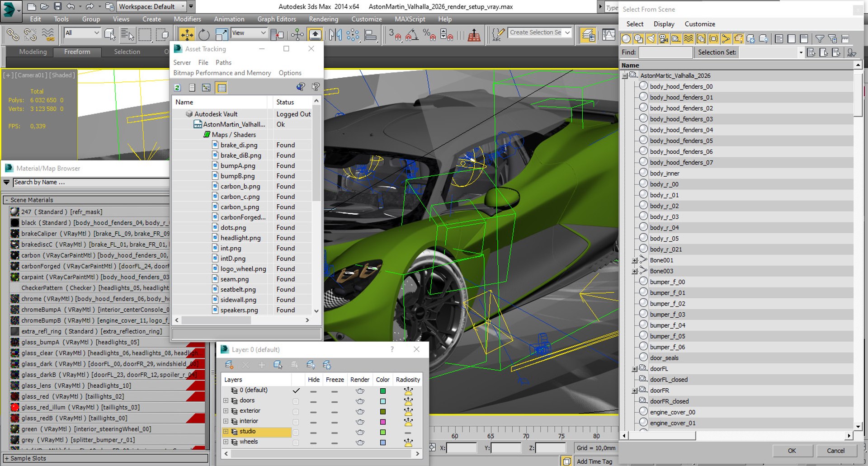Open the Rendering menu

coord(323,19)
